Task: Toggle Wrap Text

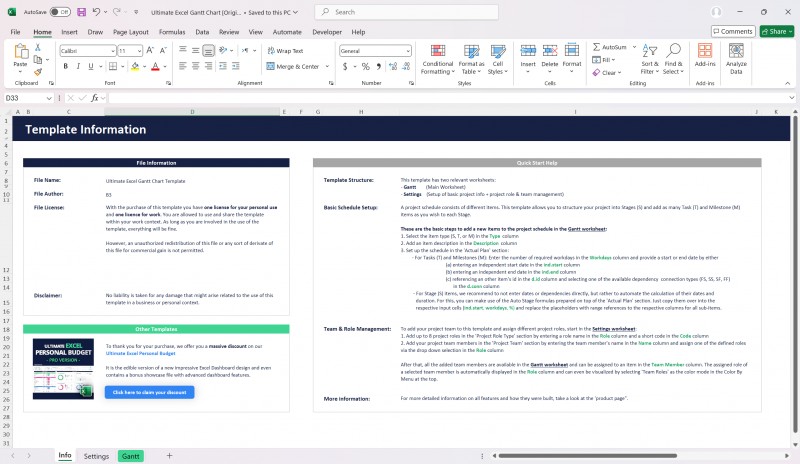Action: [x=285, y=51]
